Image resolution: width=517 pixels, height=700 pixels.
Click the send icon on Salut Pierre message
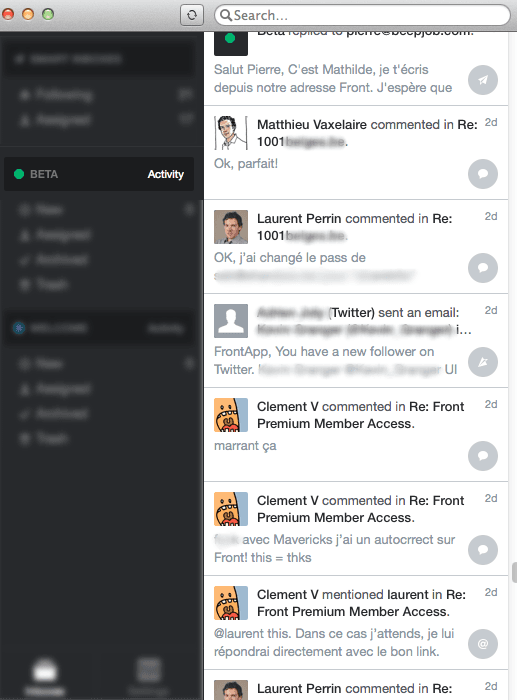483,80
